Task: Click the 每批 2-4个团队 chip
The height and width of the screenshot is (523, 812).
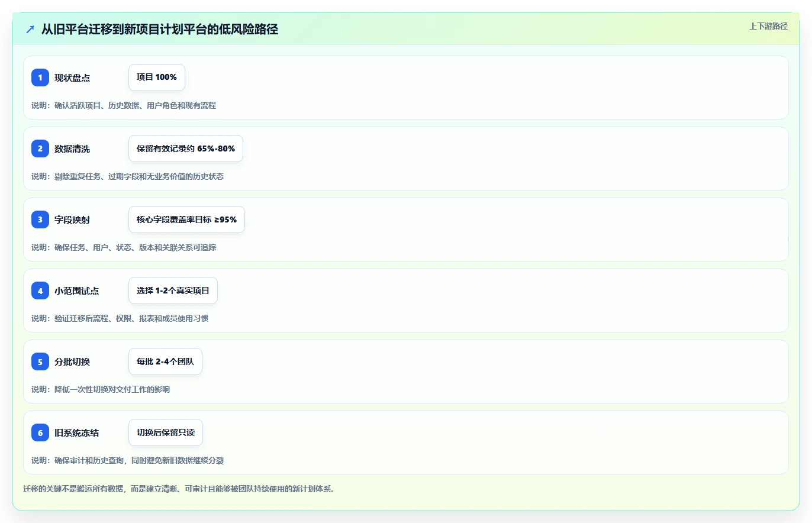Action: 165,361
